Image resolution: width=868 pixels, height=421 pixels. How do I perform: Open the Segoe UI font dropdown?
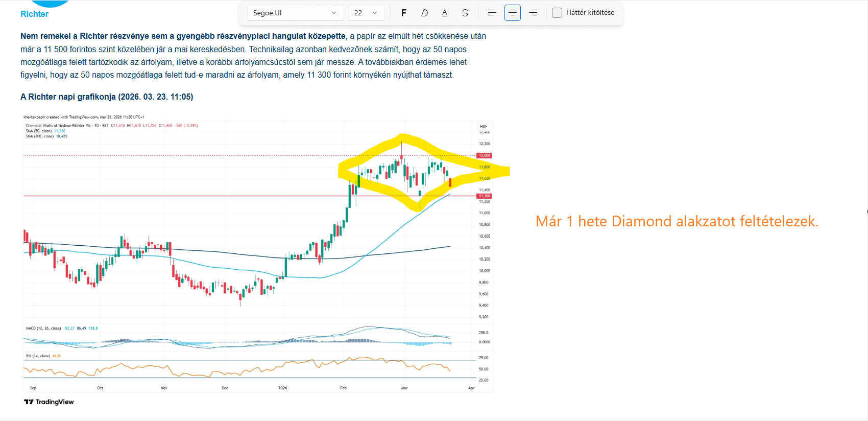click(295, 13)
